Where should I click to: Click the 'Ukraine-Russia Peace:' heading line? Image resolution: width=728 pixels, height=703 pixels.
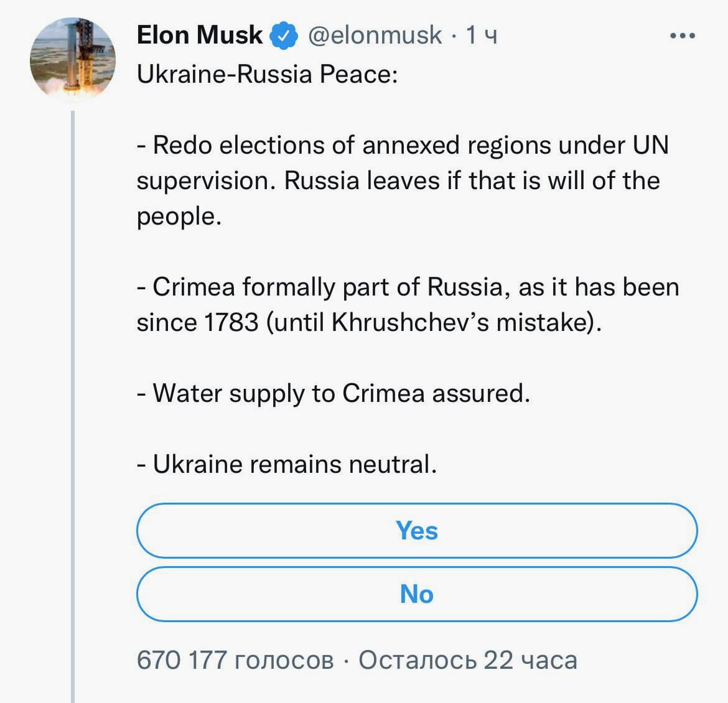(x=267, y=75)
